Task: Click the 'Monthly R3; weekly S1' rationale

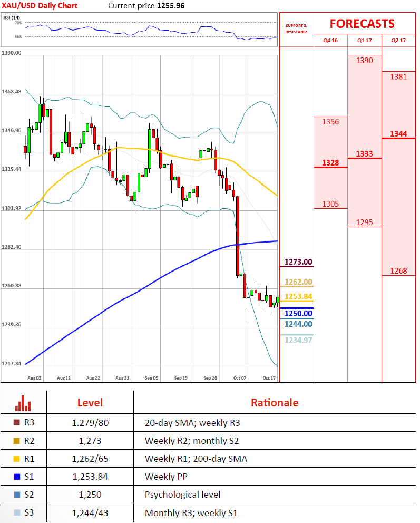Action: pos(191,513)
